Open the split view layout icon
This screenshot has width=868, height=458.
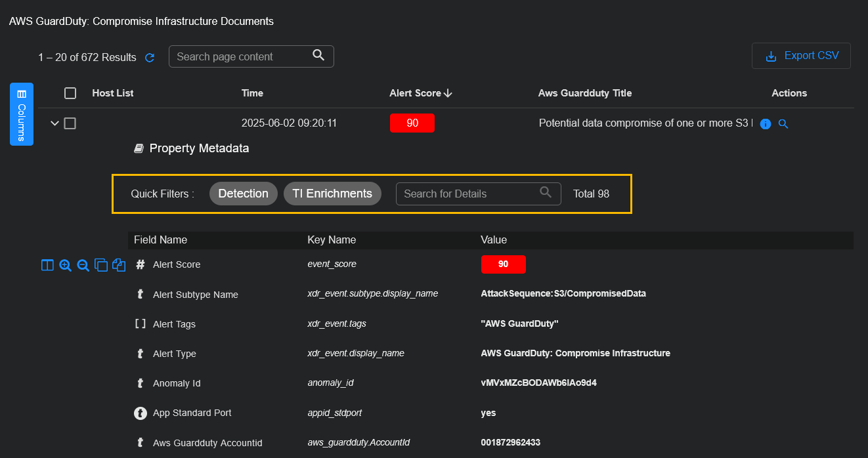coord(47,264)
